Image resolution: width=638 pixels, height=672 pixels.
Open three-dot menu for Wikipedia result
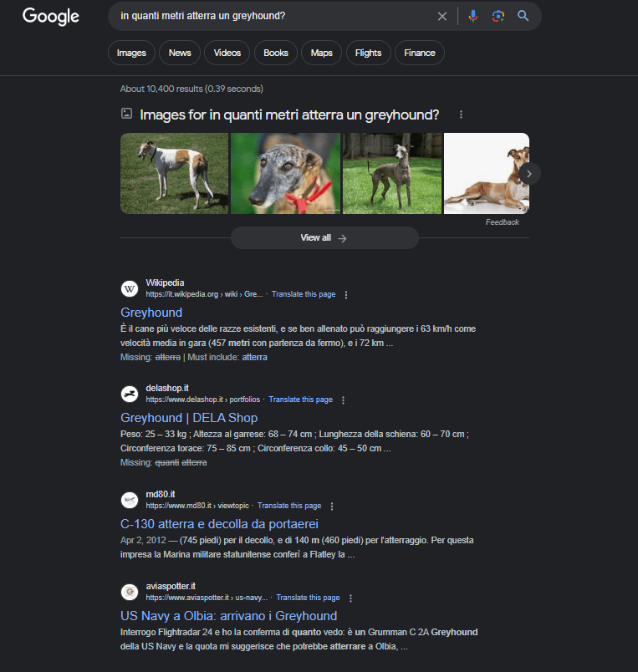[x=346, y=294]
